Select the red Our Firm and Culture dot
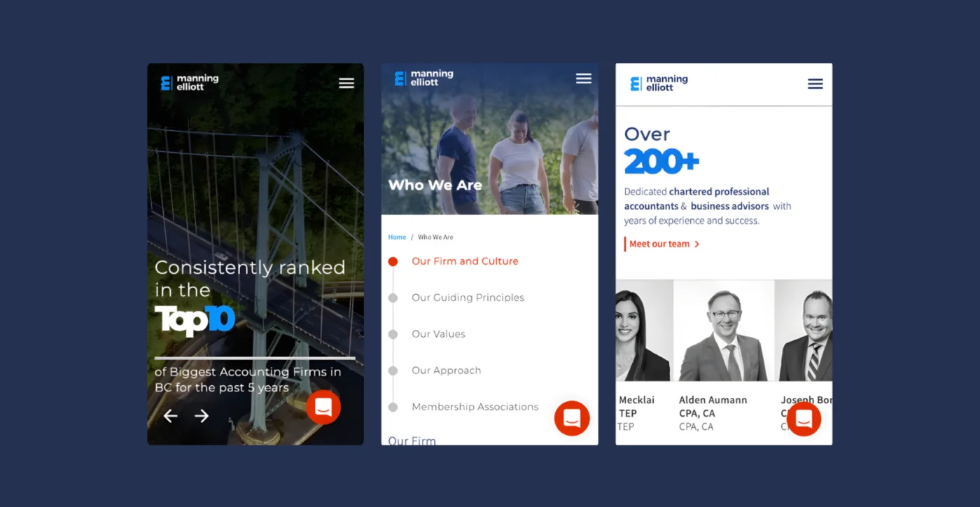Image resolution: width=980 pixels, height=507 pixels. click(x=393, y=262)
